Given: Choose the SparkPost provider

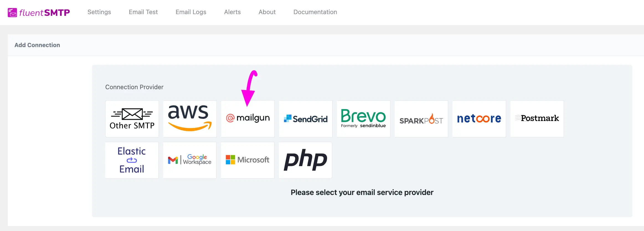Looking at the screenshot, I should (421, 119).
